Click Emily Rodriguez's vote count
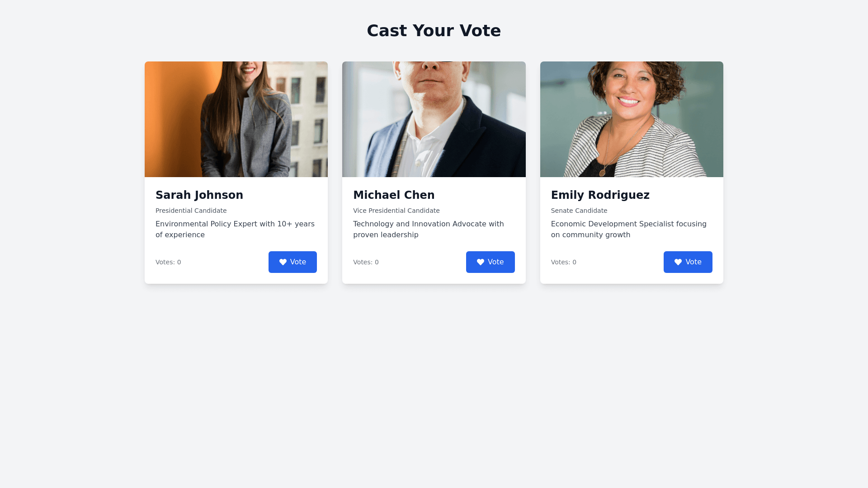This screenshot has height=488, width=868. pyautogui.click(x=563, y=262)
